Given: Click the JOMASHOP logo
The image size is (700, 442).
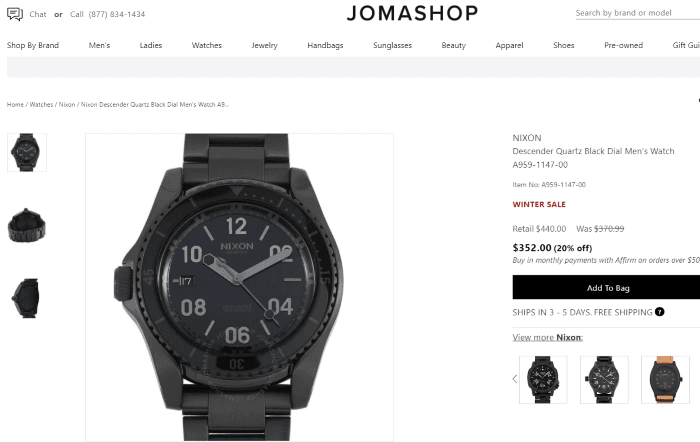Looking at the screenshot, I should 412,13.
